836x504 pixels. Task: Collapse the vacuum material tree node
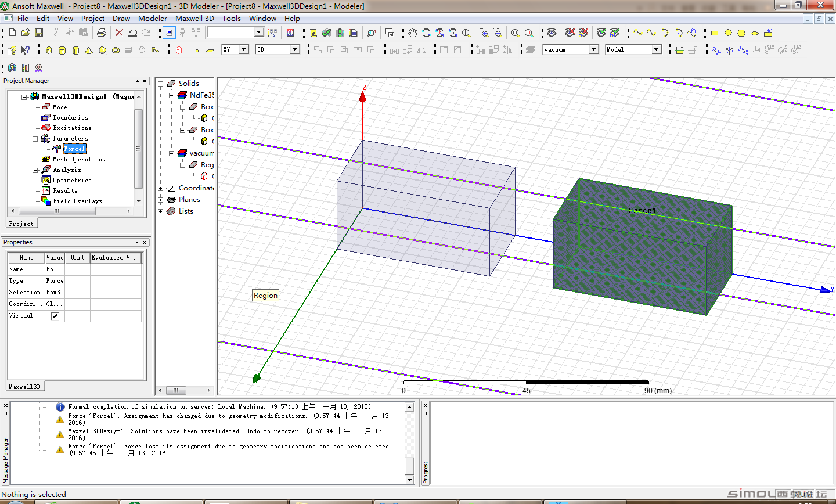click(x=172, y=153)
